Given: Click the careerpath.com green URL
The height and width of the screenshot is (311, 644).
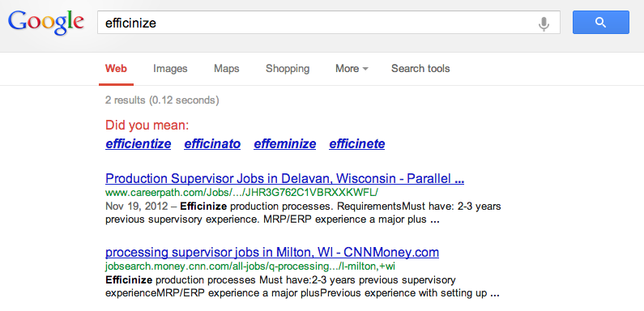Looking at the screenshot, I should [241, 193].
